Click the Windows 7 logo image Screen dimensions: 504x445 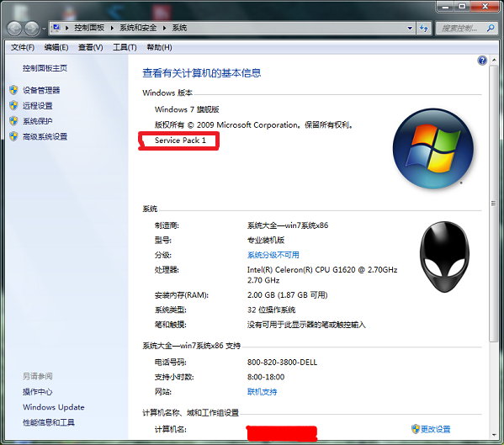[x=433, y=148]
